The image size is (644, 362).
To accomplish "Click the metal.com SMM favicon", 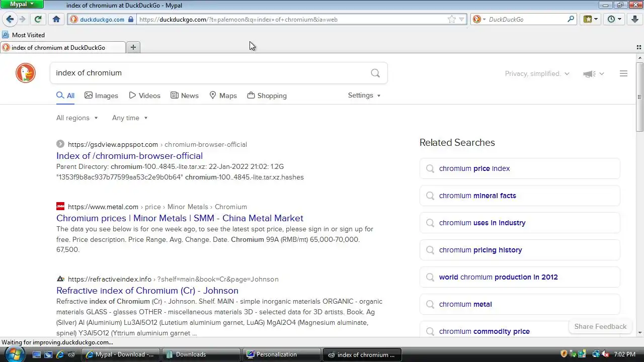I will [x=60, y=207].
